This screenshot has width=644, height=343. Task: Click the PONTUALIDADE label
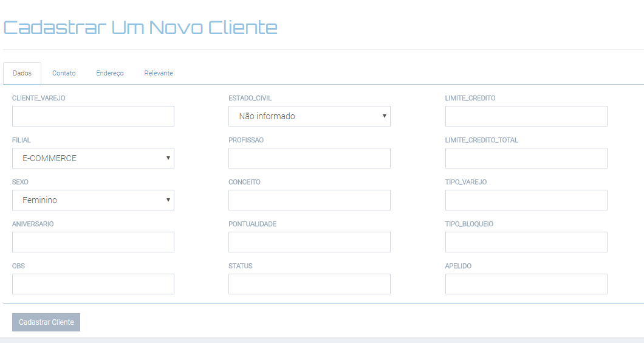pos(252,224)
